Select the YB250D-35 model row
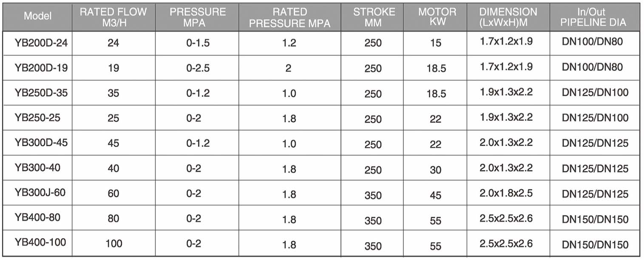 (x=321, y=93)
